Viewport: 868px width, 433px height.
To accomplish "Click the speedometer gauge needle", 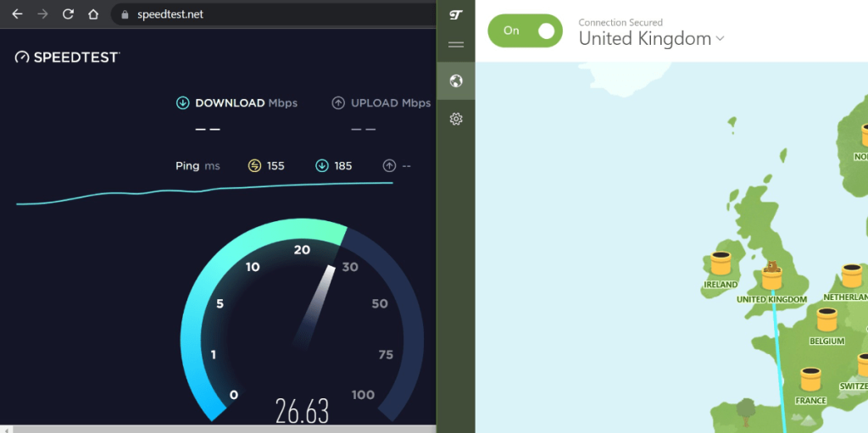I will coord(314,306).
